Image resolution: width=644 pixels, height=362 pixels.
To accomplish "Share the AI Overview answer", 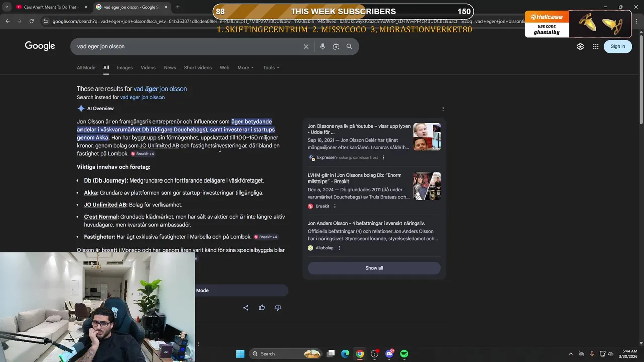I will tap(246, 308).
